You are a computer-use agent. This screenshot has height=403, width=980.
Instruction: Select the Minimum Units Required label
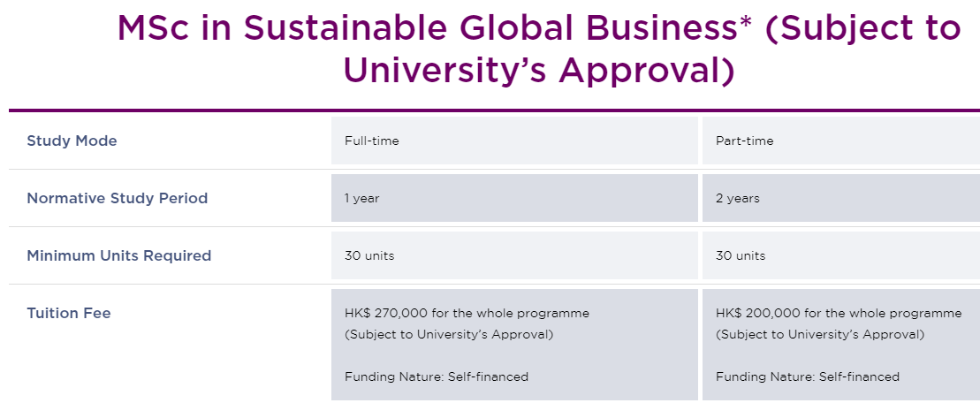point(118,255)
